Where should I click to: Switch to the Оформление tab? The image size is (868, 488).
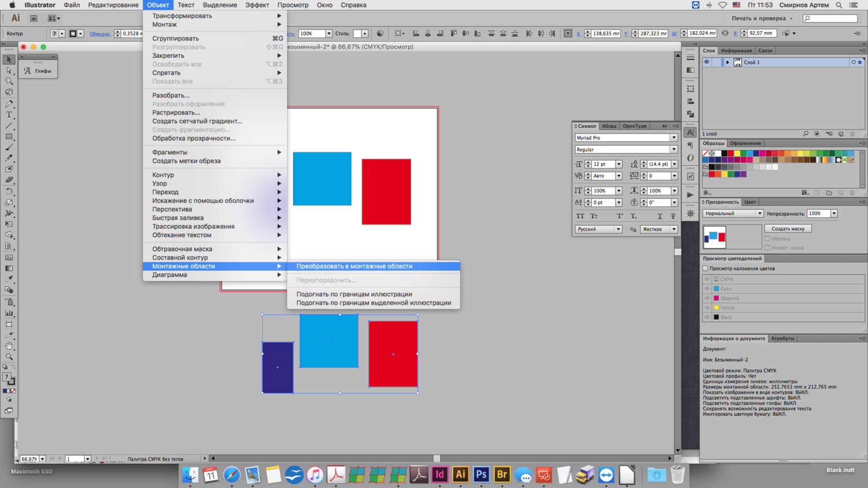point(745,143)
